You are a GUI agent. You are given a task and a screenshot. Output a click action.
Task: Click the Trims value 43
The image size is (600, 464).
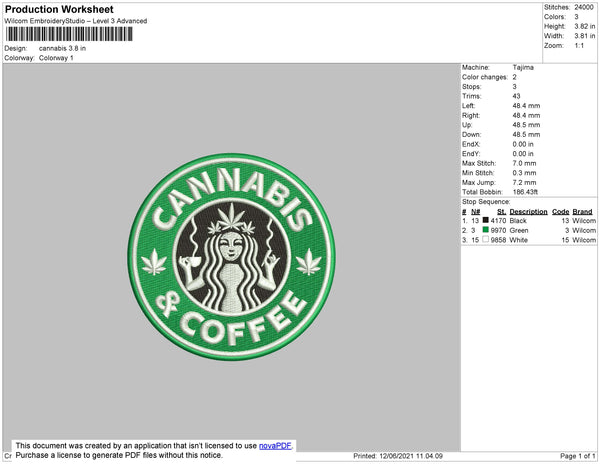[x=517, y=96]
